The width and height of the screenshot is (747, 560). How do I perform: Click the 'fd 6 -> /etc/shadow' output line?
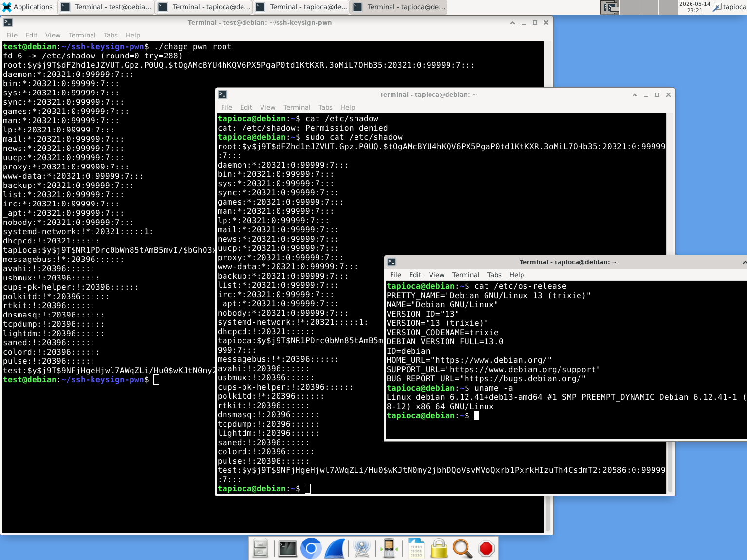(x=93, y=56)
